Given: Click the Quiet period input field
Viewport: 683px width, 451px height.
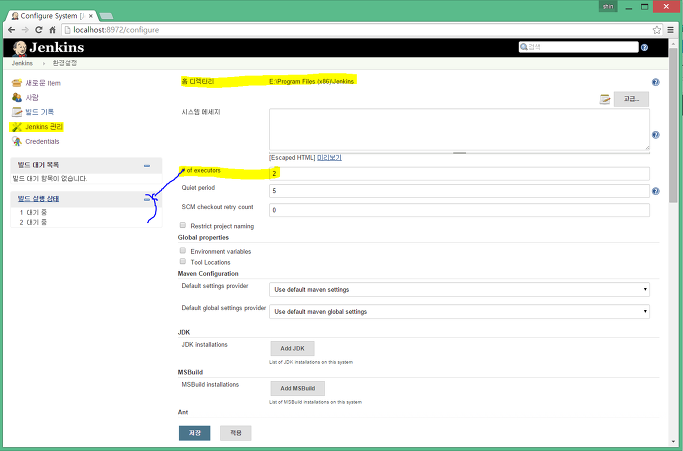Looking at the screenshot, I should click(459, 191).
